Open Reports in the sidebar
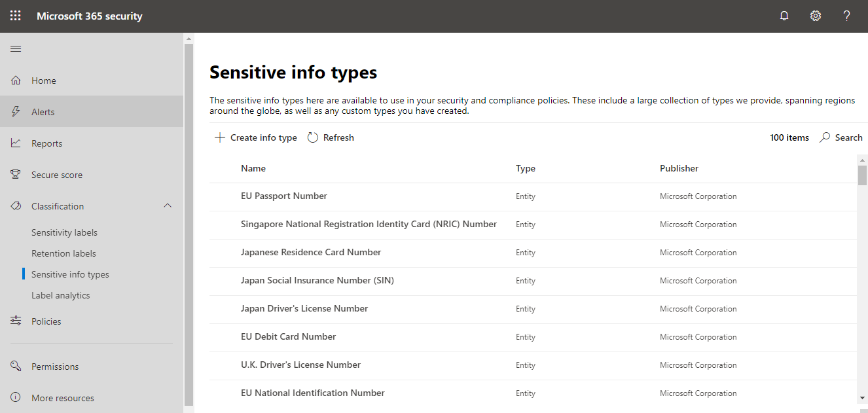 (92, 143)
